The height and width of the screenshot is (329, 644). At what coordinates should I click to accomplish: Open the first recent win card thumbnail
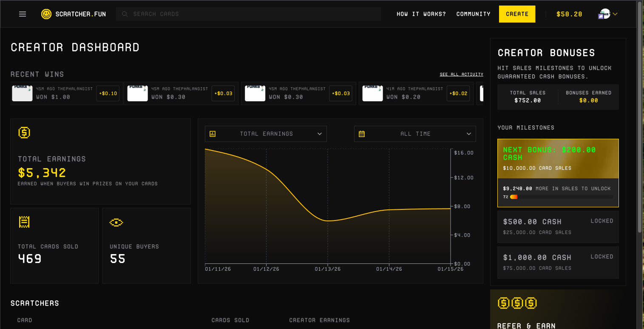click(22, 93)
